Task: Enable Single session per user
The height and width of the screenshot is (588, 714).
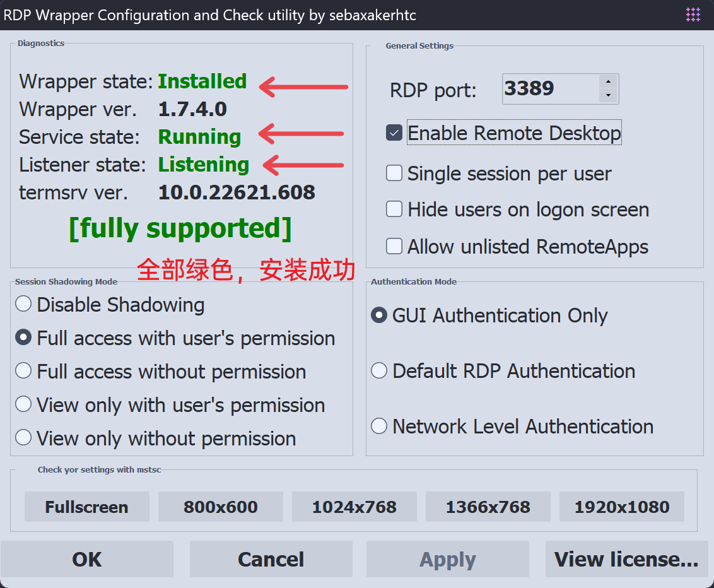Action: [394, 173]
